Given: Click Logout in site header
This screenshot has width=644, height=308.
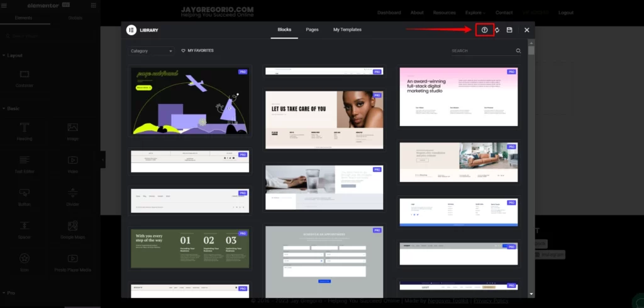Looking at the screenshot, I should [566, 13].
